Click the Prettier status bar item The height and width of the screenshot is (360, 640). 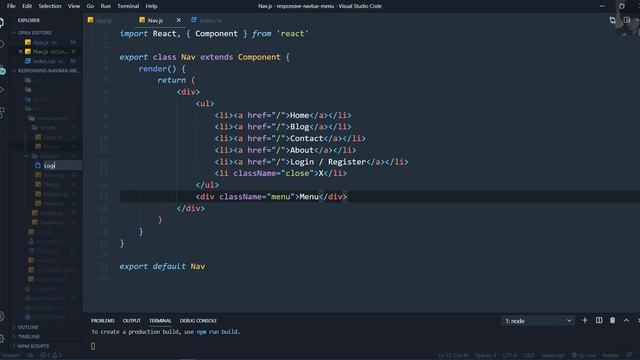611,356
